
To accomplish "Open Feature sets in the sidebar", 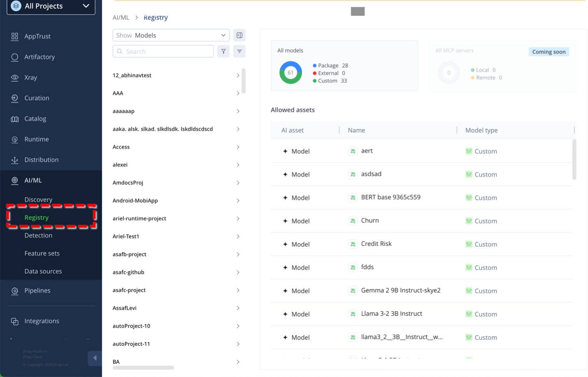I will (42, 253).
